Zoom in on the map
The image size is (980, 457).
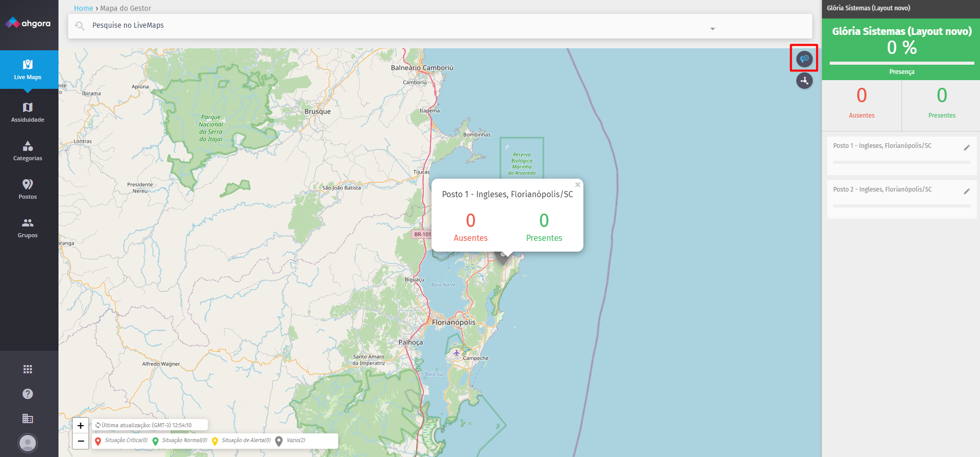click(81, 426)
